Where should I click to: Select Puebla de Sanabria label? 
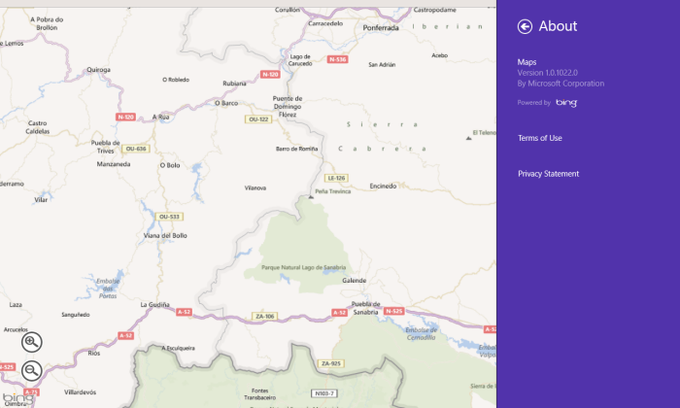[x=366, y=308]
